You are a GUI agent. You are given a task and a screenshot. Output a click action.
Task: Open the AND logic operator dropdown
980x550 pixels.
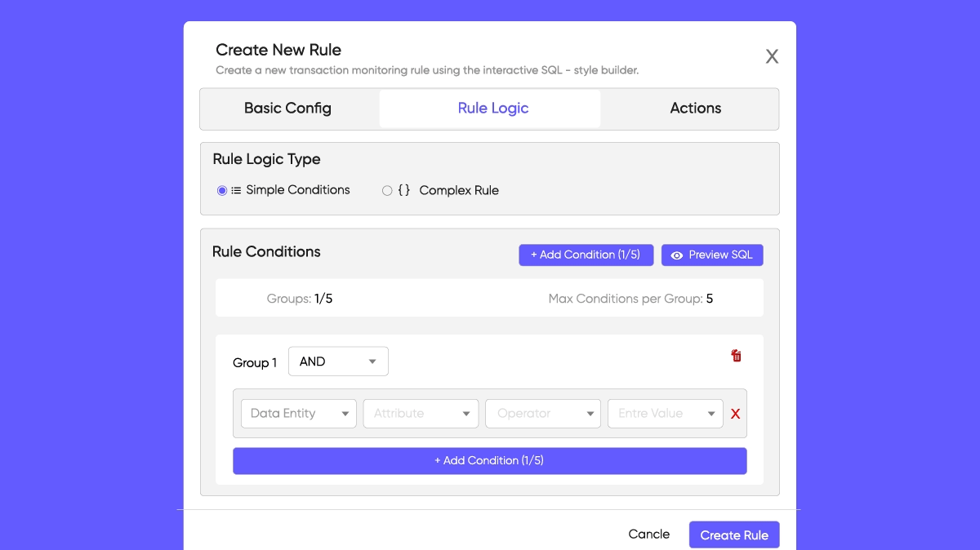338,361
